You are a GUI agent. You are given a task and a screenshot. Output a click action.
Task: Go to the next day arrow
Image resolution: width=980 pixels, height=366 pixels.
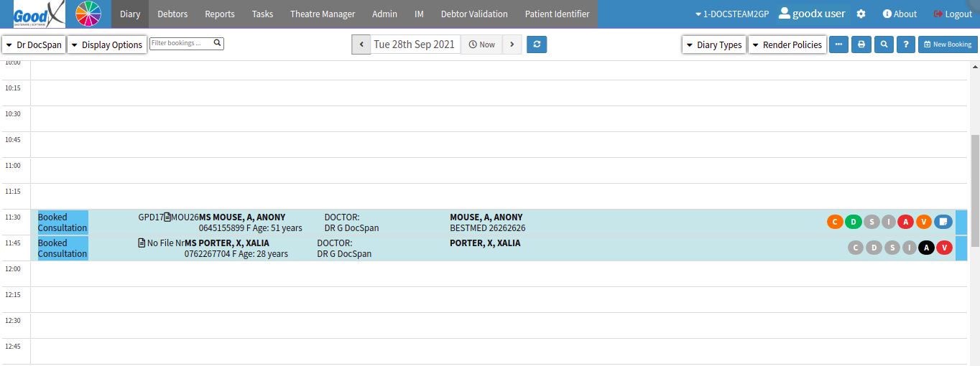(x=512, y=44)
